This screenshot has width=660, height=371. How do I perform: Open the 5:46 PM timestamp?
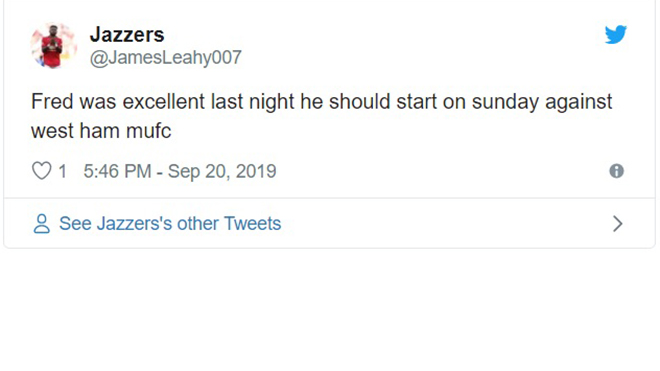[117, 171]
